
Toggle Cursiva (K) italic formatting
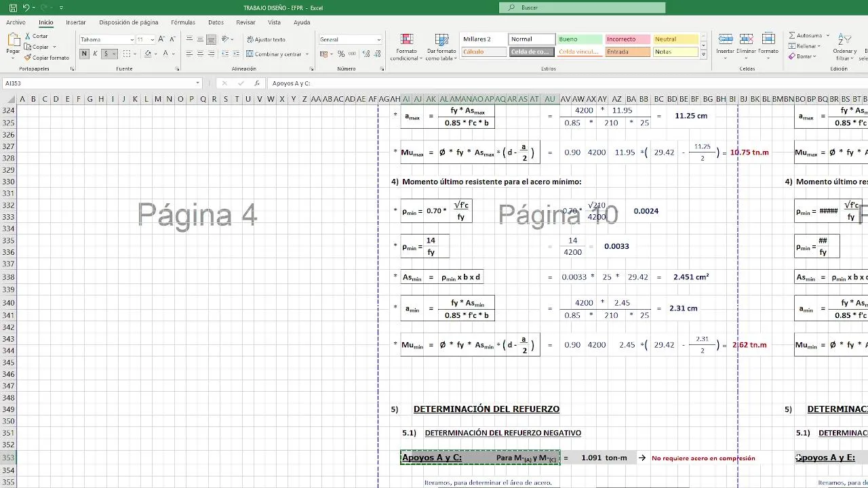tap(95, 54)
